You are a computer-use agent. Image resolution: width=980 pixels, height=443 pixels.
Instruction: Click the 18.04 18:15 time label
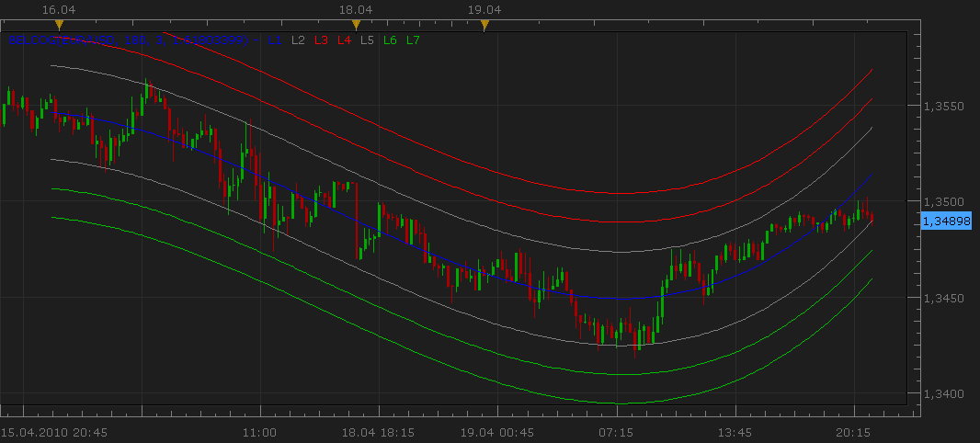point(379,432)
